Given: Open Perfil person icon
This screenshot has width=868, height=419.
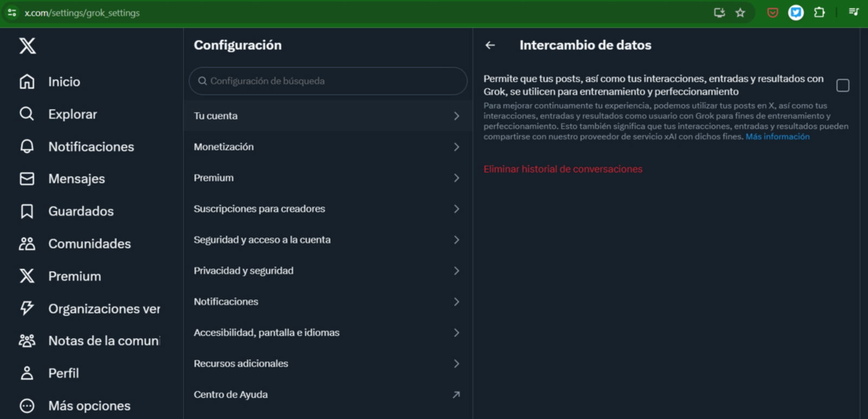Looking at the screenshot, I should (x=27, y=373).
